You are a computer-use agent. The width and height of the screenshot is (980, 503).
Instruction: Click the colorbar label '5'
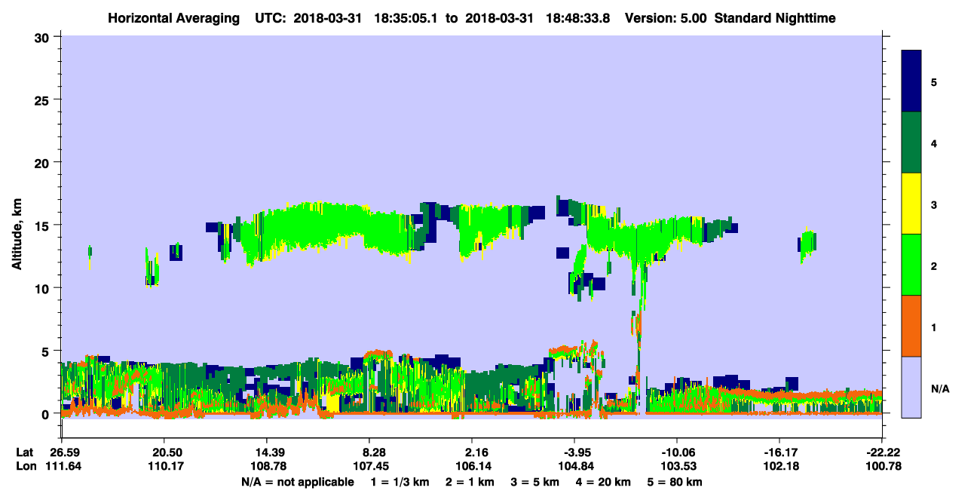(x=934, y=81)
